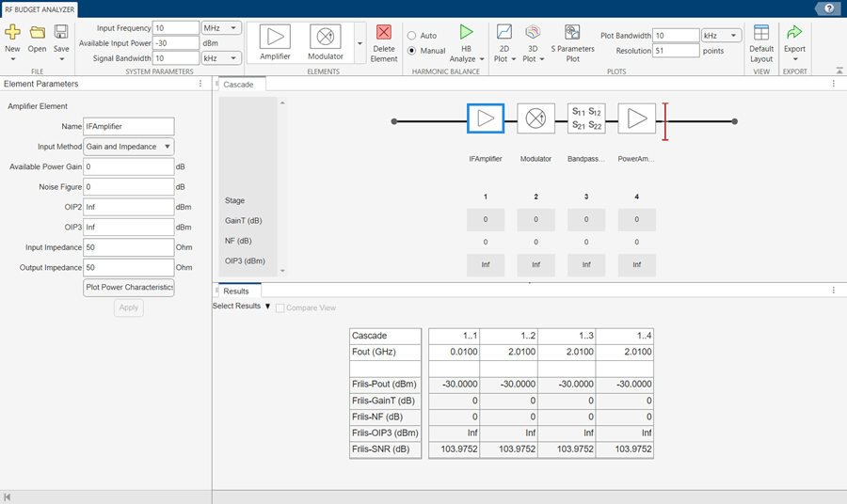Screen dimensions: 847x504
Task: Open the Input Frequency unit dropdown
Action: tap(222, 28)
